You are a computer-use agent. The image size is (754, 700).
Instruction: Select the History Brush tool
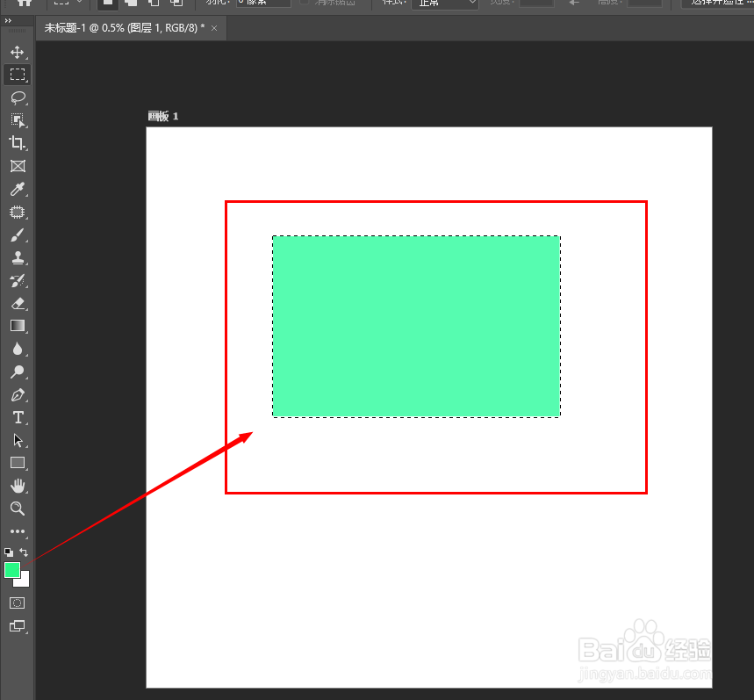[18, 280]
